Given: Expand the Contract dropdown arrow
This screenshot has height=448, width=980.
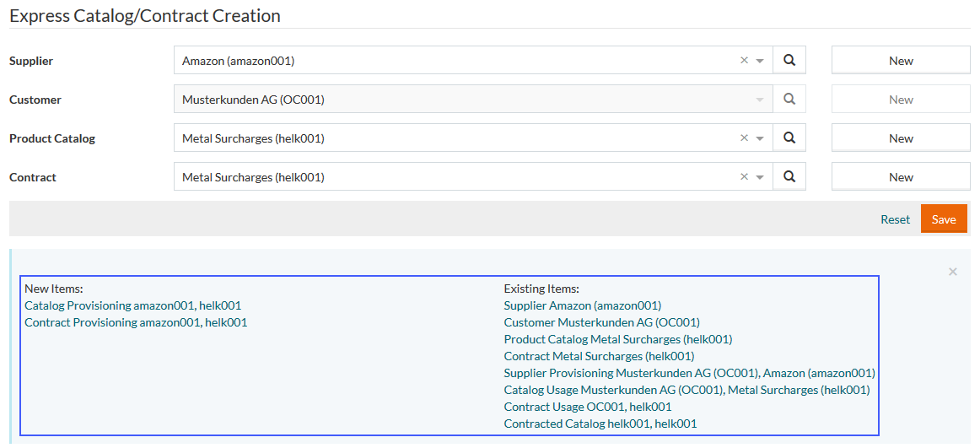Looking at the screenshot, I should (760, 177).
